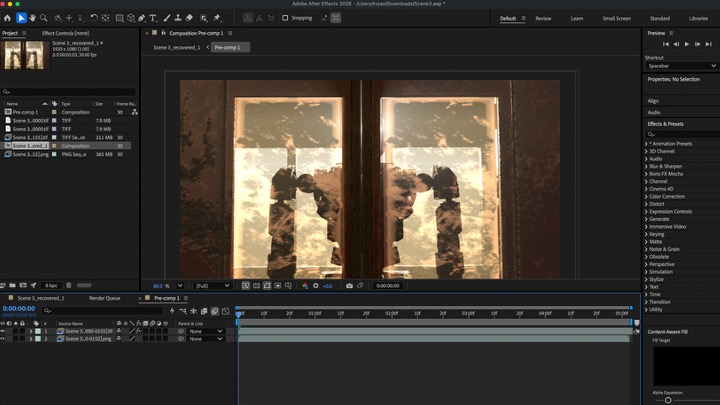Enable the Snapping checkbox
This screenshot has height=405, width=720.
coord(285,18)
